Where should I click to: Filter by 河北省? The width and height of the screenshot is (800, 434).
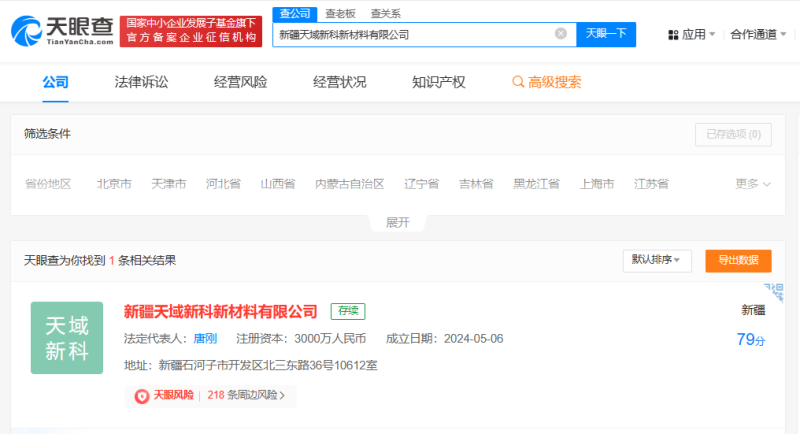[223, 184]
